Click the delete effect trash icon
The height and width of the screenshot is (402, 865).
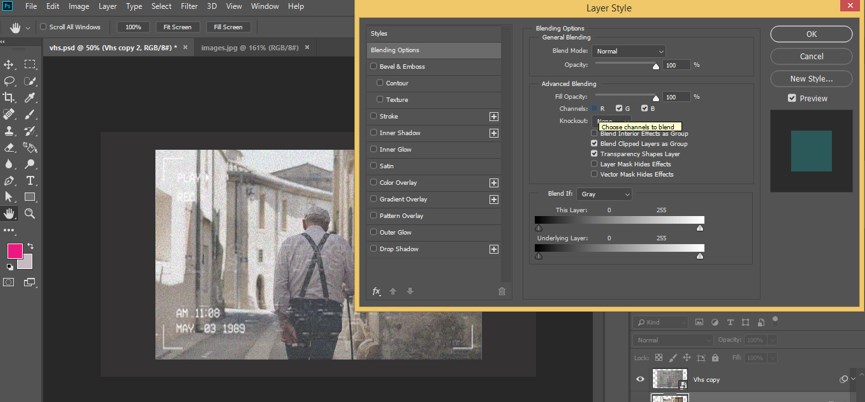[x=502, y=291]
